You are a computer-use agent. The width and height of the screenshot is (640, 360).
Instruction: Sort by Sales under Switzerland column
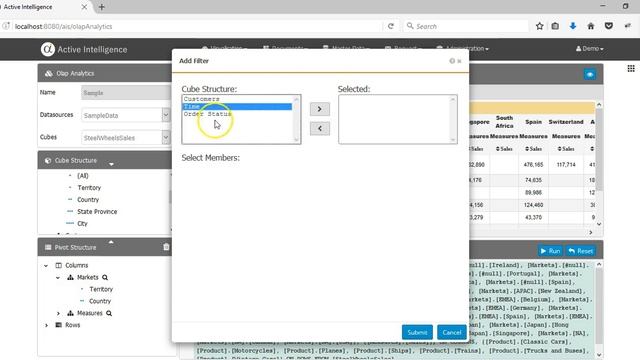(x=566, y=149)
